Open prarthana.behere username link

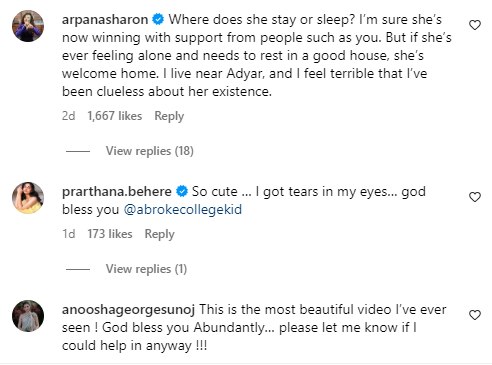click(117, 191)
